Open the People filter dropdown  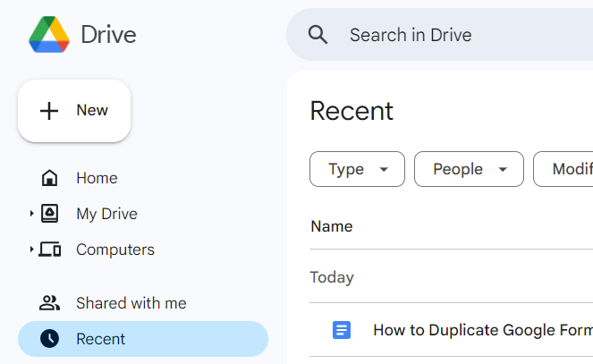click(x=469, y=169)
